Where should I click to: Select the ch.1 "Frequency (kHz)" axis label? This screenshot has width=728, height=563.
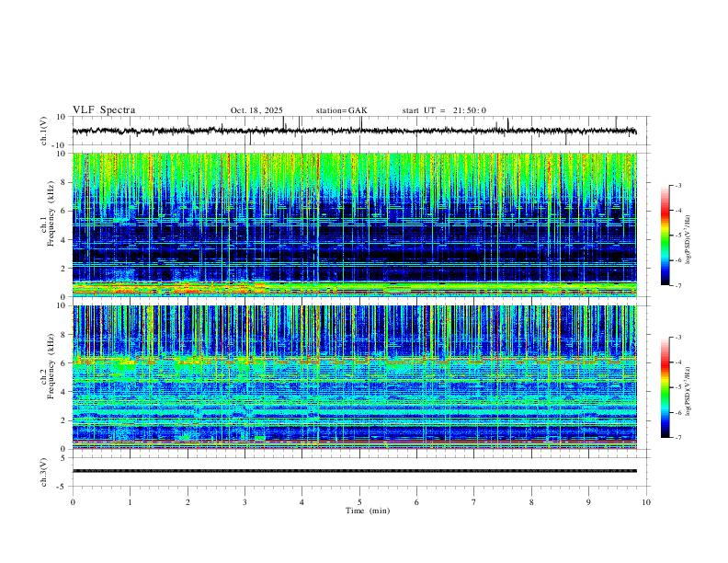(51, 214)
